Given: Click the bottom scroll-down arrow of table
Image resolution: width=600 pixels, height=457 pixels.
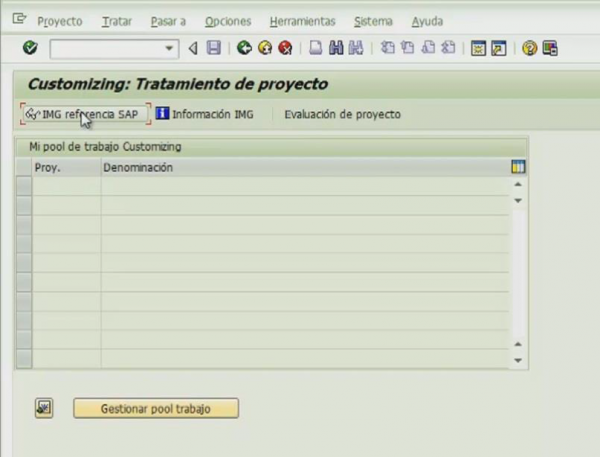Looking at the screenshot, I should point(518,360).
